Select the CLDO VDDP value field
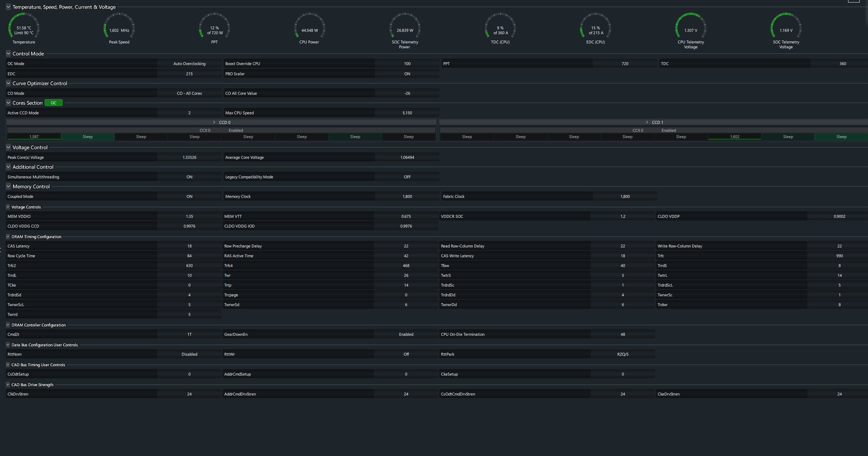 [838, 216]
